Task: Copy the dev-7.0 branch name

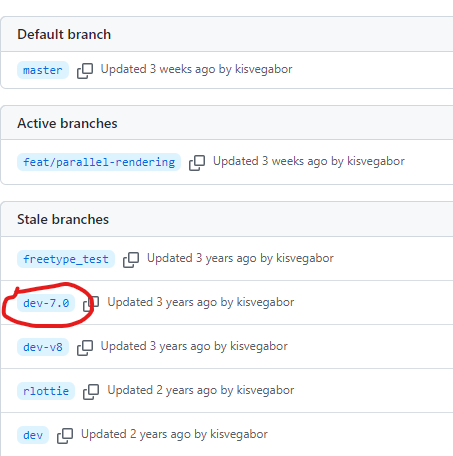Action: coord(91,304)
